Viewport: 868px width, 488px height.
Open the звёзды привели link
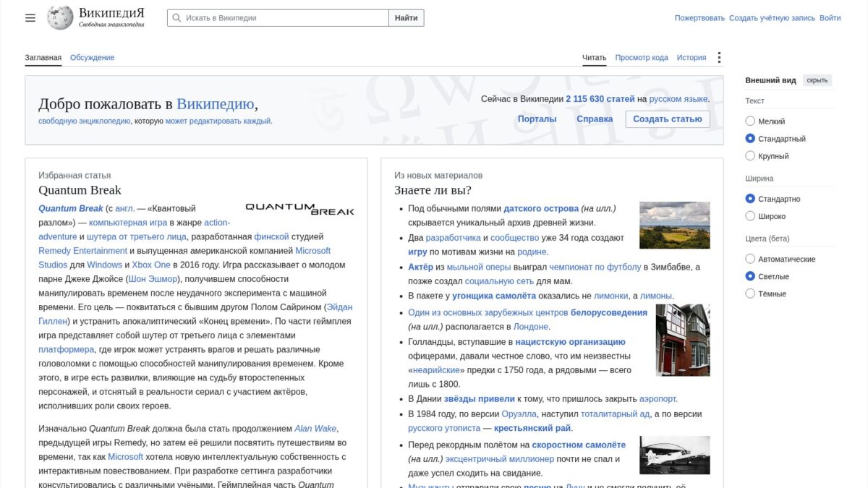479,399
